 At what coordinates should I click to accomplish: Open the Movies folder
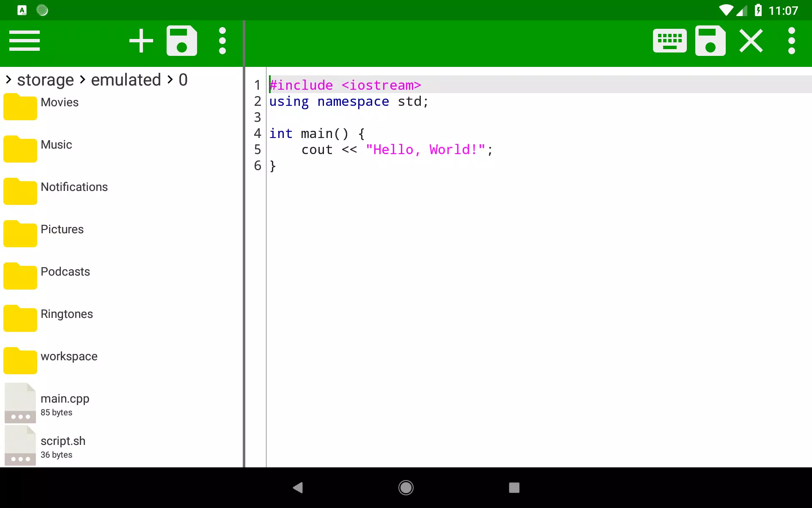point(121,106)
